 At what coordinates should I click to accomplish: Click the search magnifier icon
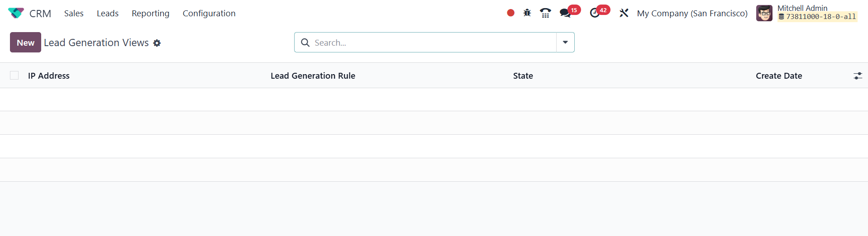(305, 42)
